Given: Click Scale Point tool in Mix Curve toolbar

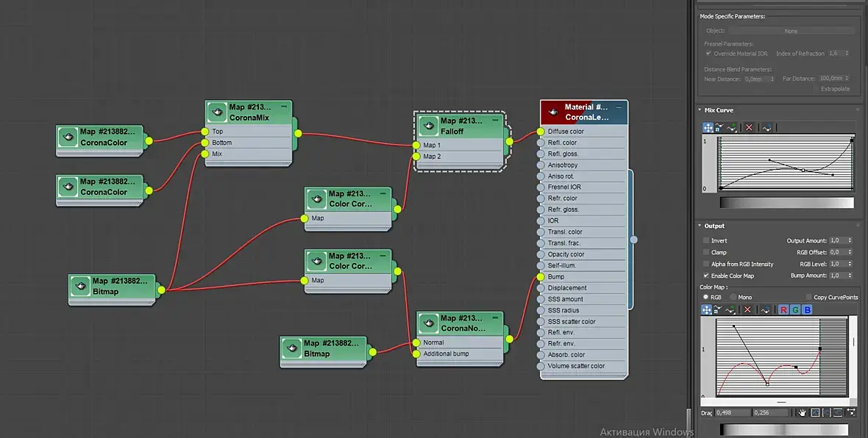Looking at the screenshot, I should point(719,128).
